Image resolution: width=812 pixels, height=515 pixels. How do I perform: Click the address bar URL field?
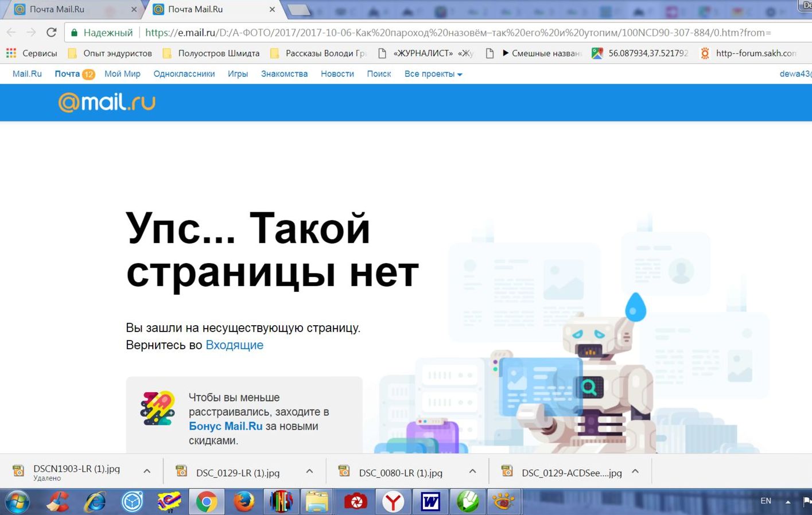[x=458, y=33]
